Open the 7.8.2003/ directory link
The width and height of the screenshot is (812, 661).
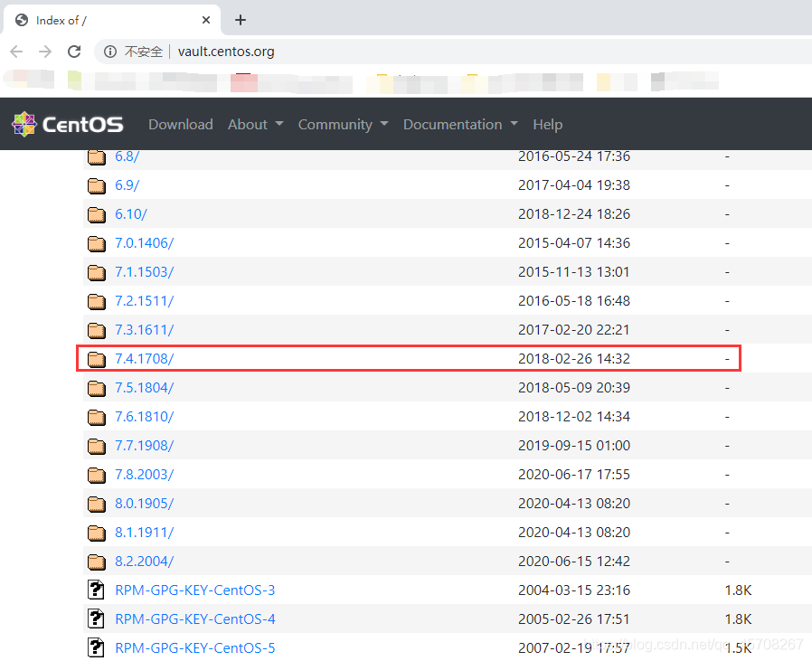click(145, 475)
